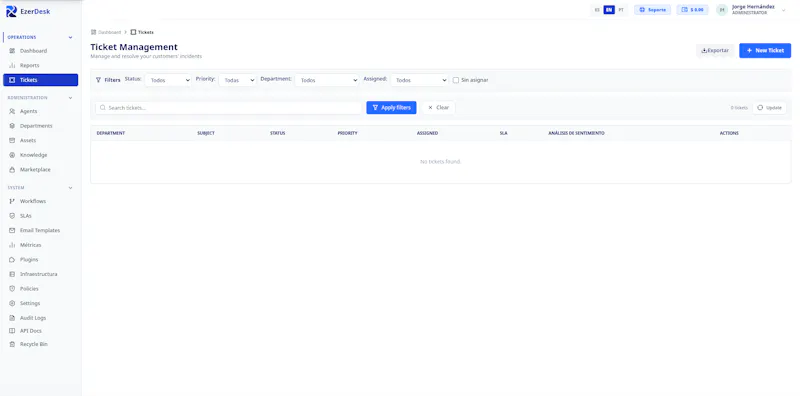Click the 0 tickets count text
The image size is (800, 396).
(739, 108)
